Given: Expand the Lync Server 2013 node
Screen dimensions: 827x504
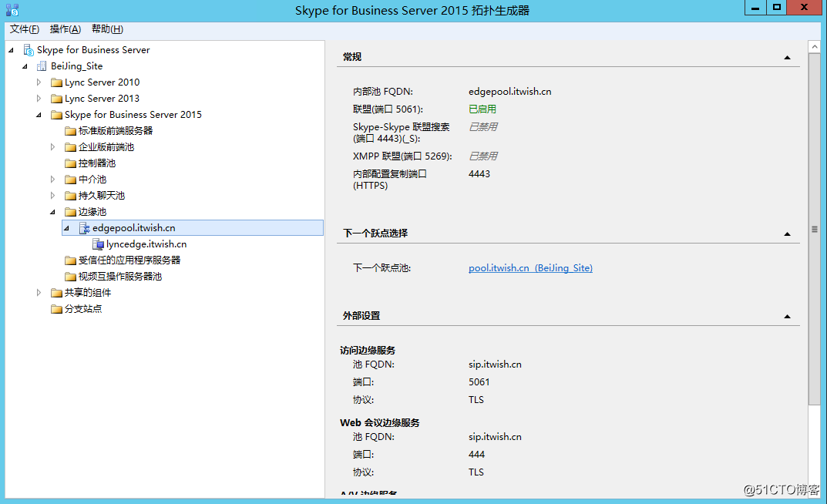Looking at the screenshot, I should tap(39, 99).
